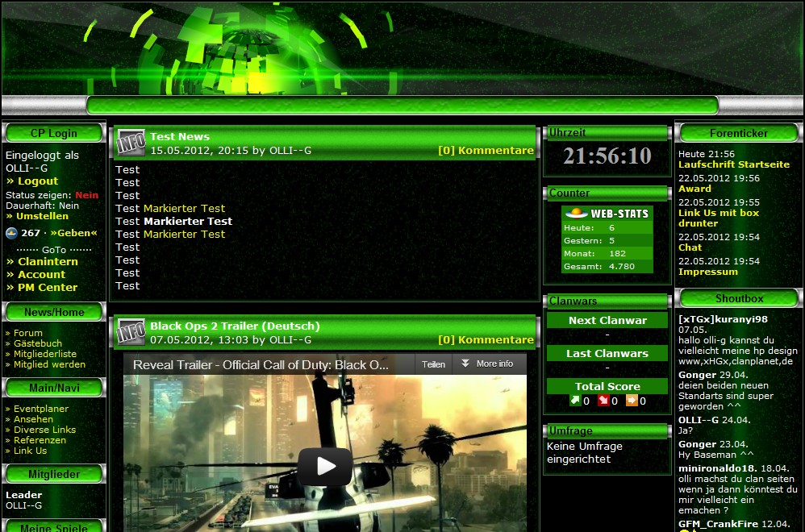
Task: Click the Teilen share button on the video
Action: tap(433, 364)
